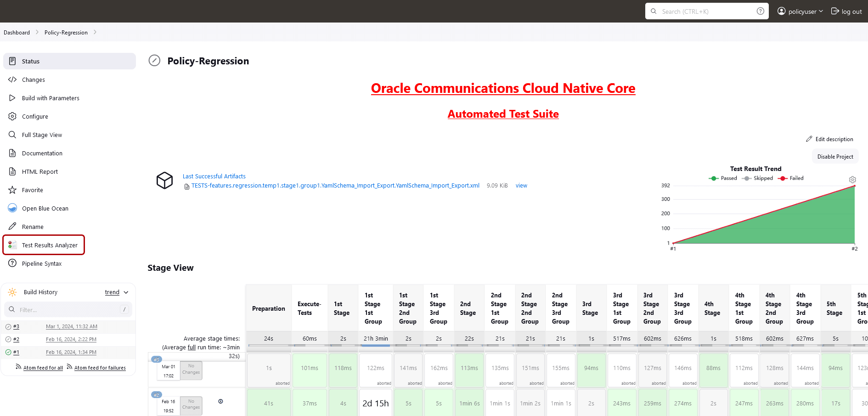Click the Full Stage View magnifier icon
The width and height of the screenshot is (868, 416).
point(12,135)
